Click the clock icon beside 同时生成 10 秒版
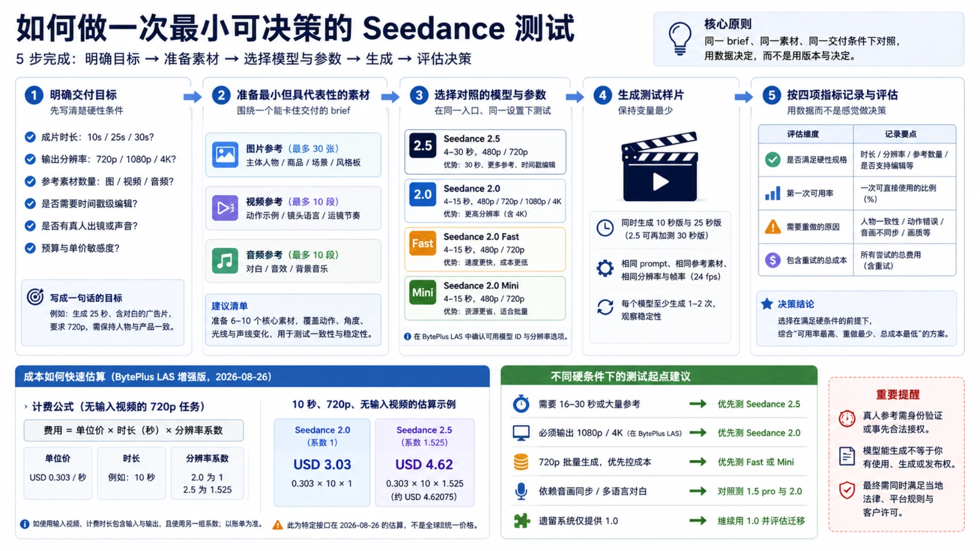980x551 pixels. click(605, 228)
